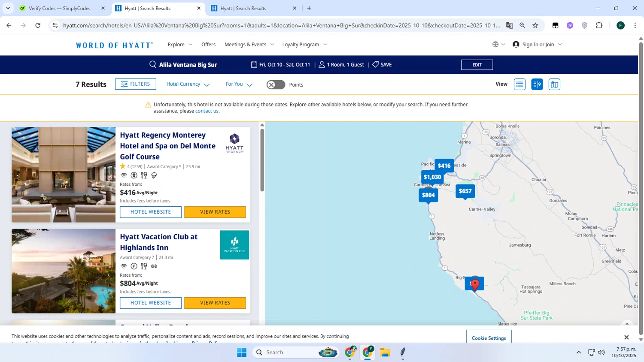
Task: Click the calendar icon next to dates
Action: coord(254,65)
